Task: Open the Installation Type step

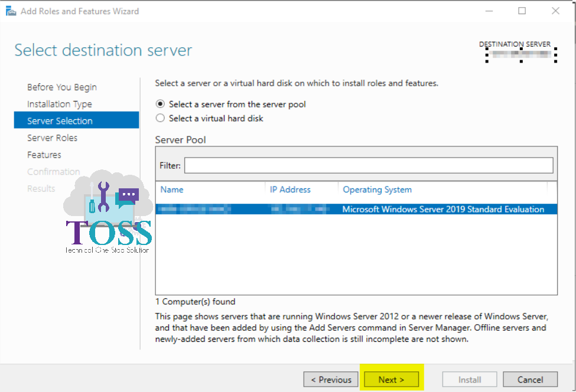Action: pyautogui.click(x=60, y=104)
